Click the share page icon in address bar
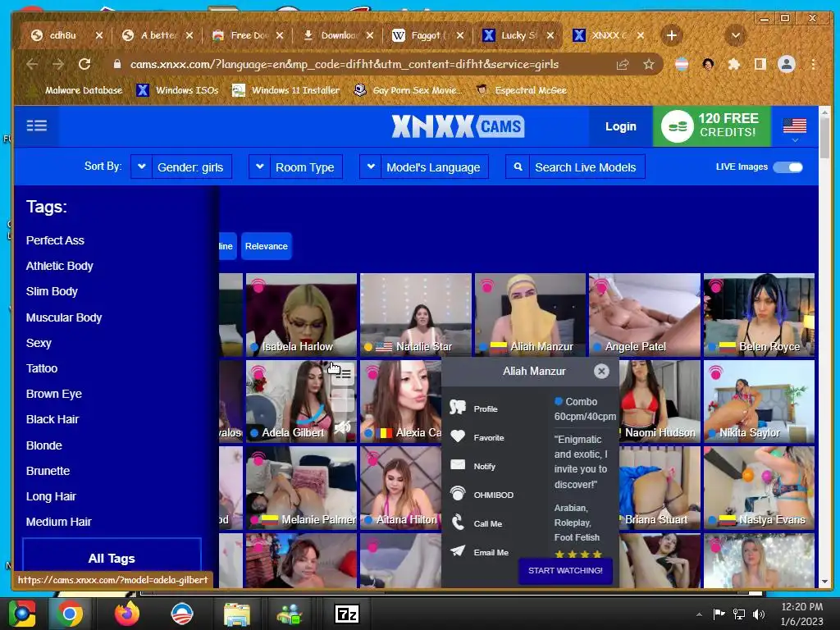The height and width of the screenshot is (630, 840). pos(623,64)
